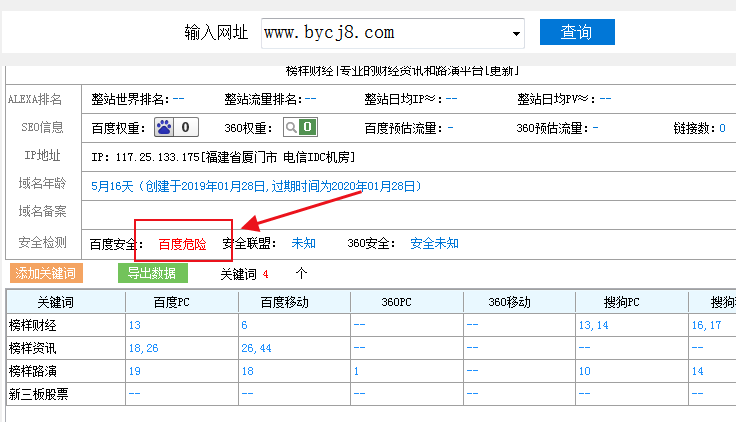
Task: Click 搜狗PC rank 10 for 榜样路演
Action: (x=584, y=371)
